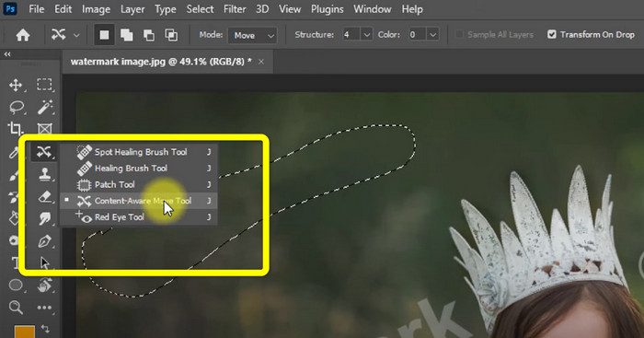Open the Select menu

[200, 9]
